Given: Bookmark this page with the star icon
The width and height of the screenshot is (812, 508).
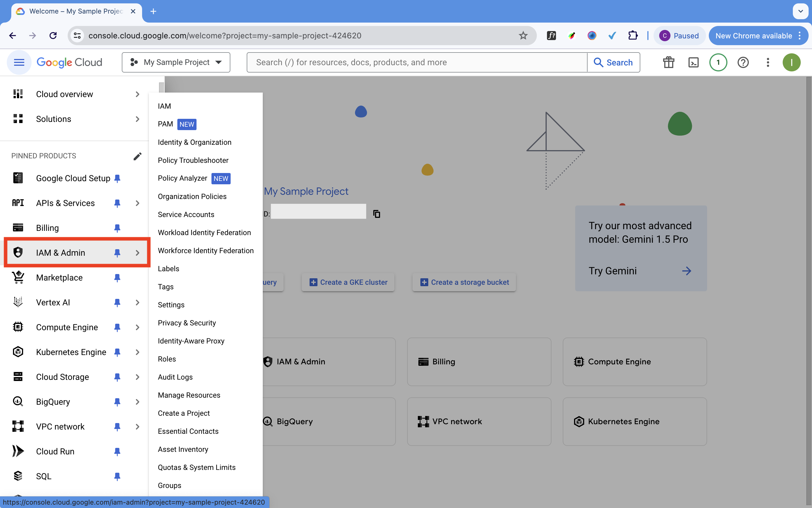Looking at the screenshot, I should click(x=523, y=35).
